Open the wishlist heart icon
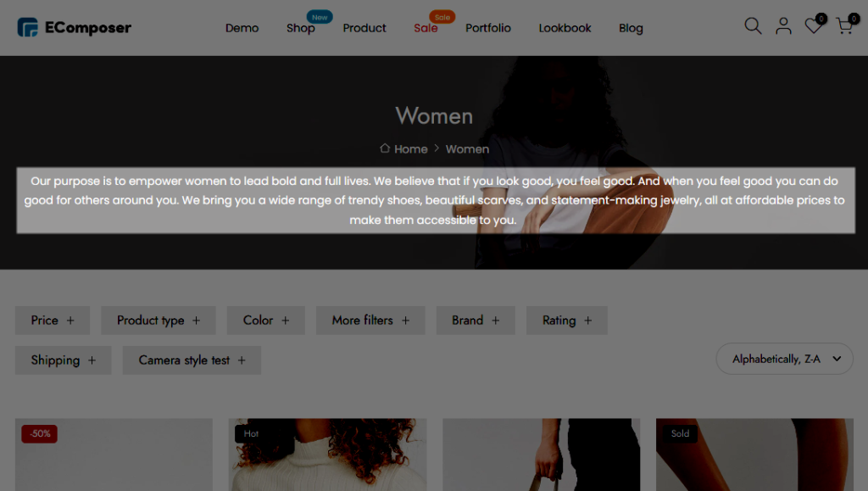The width and height of the screenshot is (868, 491). coord(814,26)
